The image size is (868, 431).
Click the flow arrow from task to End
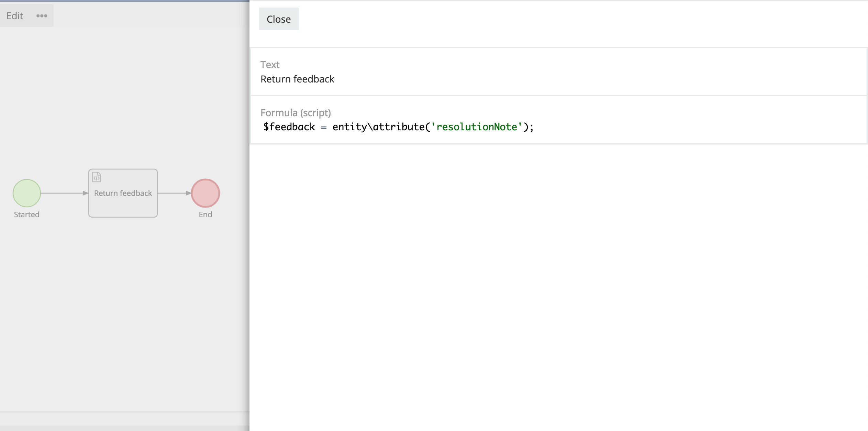click(x=174, y=193)
